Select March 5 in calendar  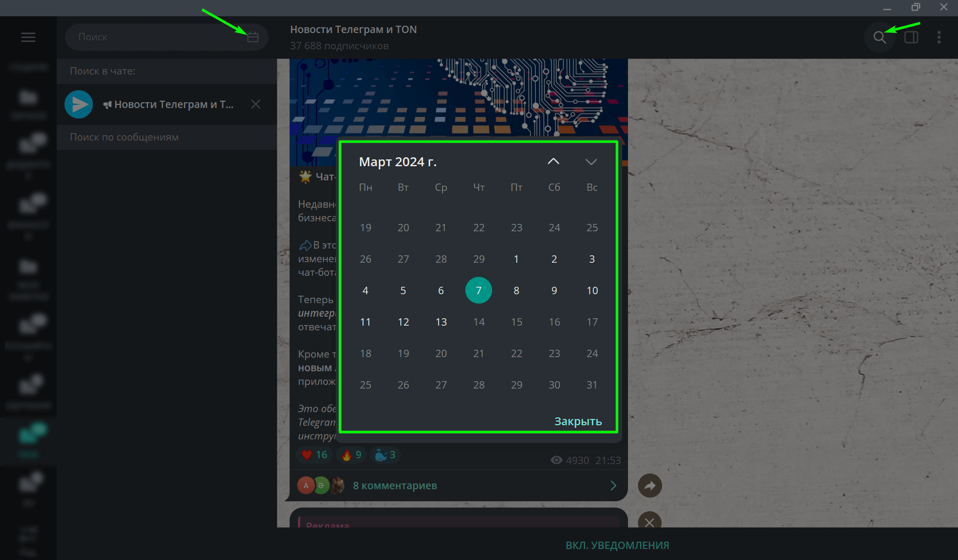point(403,290)
